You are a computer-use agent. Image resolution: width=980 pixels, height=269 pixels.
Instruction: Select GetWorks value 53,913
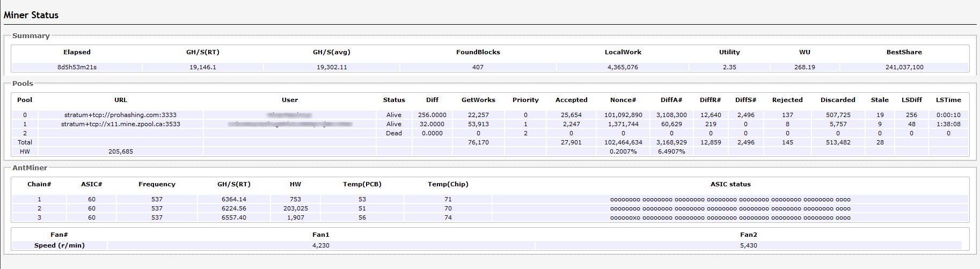(478, 124)
